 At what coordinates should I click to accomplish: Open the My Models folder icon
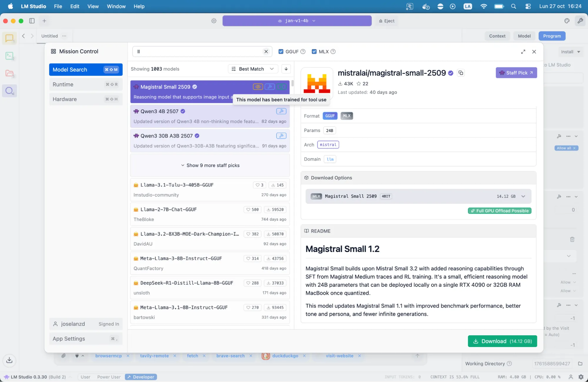click(x=9, y=73)
